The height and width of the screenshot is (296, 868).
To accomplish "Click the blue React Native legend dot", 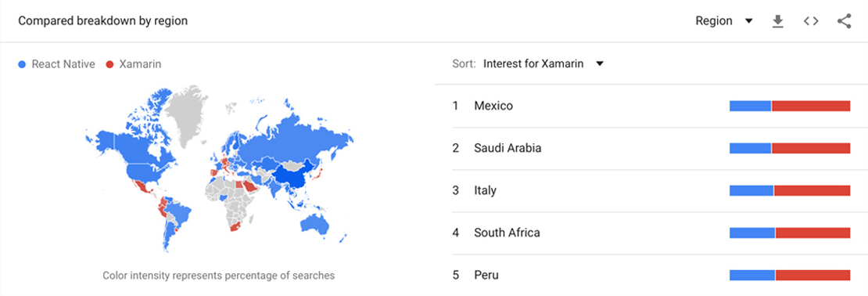I will pyautogui.click(x=22, y=64).
